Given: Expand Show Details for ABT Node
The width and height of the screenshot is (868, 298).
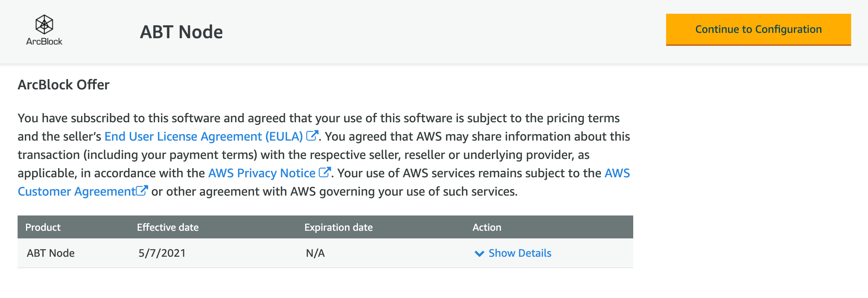Looking at the screenshot, I should (x=520, y=253).
